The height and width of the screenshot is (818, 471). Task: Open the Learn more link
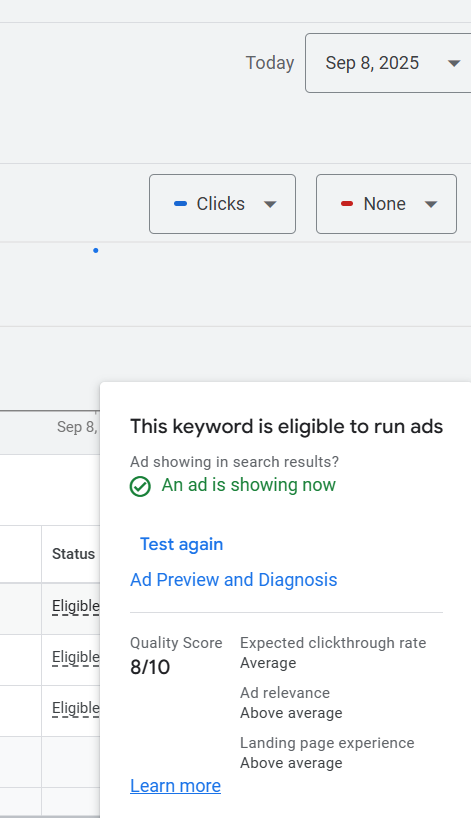click(175, 786)
